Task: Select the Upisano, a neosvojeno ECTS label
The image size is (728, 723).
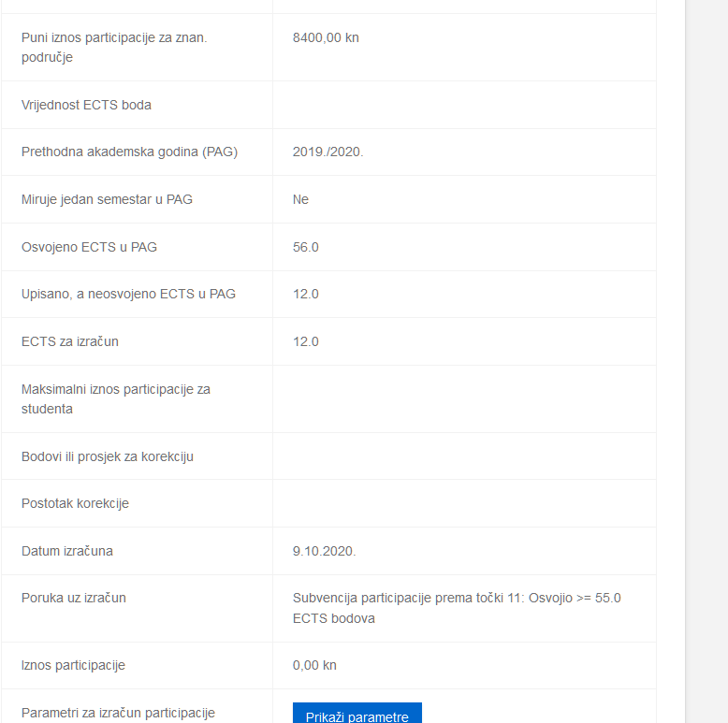Action: pos(128,294)
